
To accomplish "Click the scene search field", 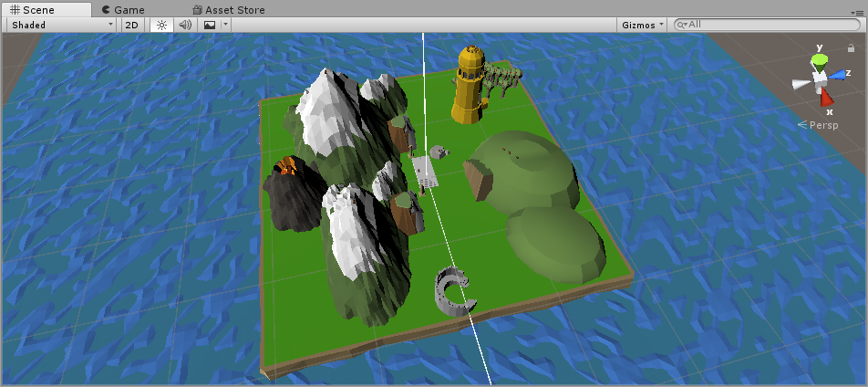I will point(768,25).
